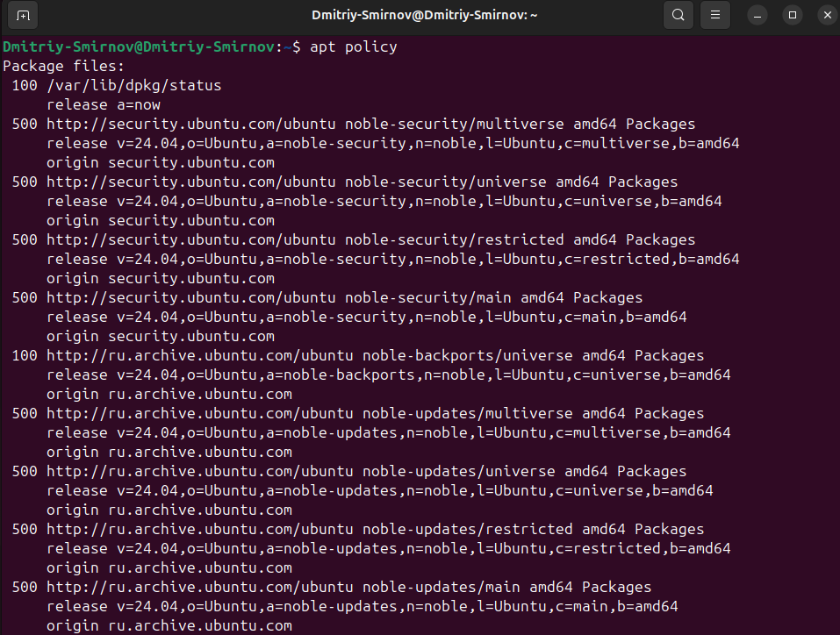This screenshot has height=635, width=840.
Task: Click the search icon in header
Action: pos(678,15)
